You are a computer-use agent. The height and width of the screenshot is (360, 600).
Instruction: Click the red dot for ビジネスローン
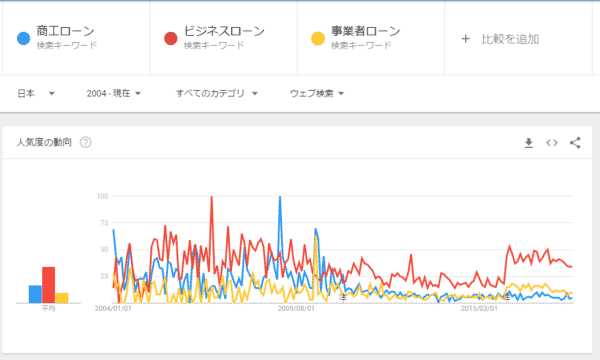click(171, 38)
